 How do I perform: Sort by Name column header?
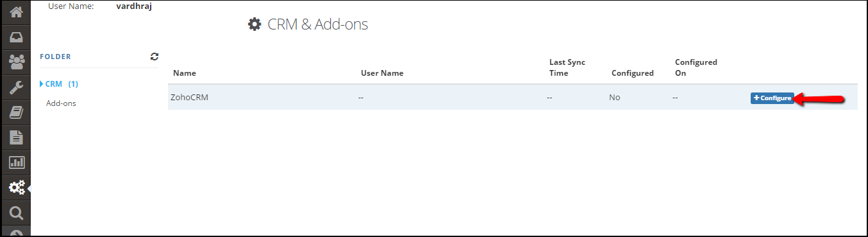pos(185,73)
